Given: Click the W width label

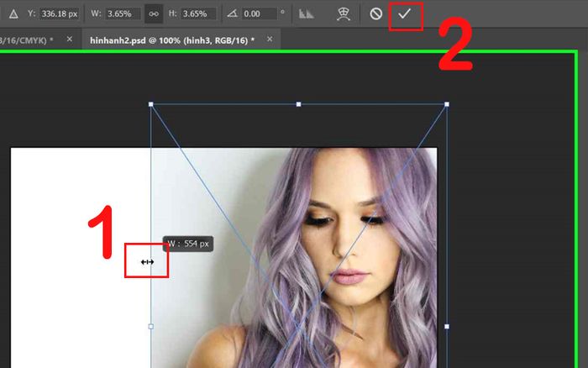Looking at the screenshot, I should click(x=96, y=13).
